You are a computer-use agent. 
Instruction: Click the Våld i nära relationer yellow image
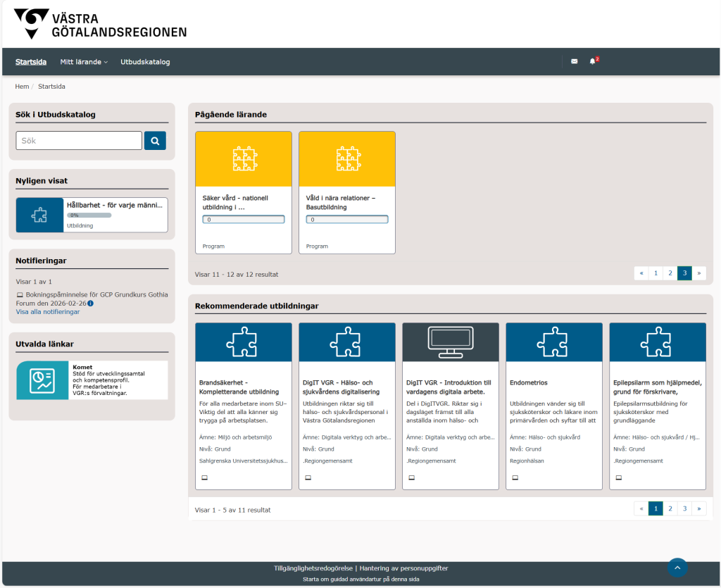pyautogui.click(x=347, y=159)
